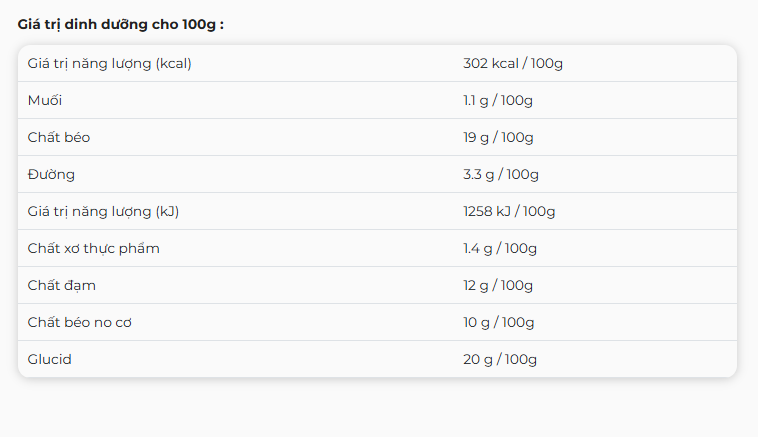The width and height of the screenshot is (758, 437).
Task: Click the '302 kcal / 100g' value
Action: pos(513,63)
